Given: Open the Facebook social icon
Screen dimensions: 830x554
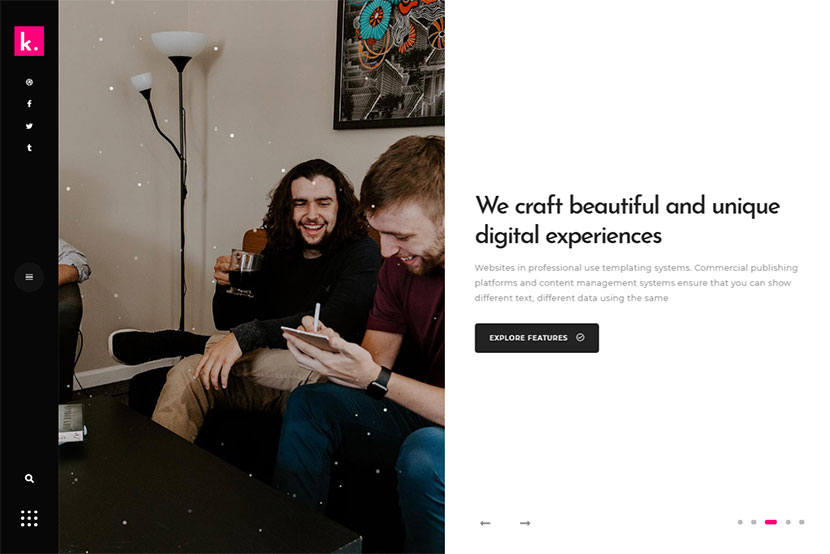Looking at the screenshot, I should pos(29,104).
